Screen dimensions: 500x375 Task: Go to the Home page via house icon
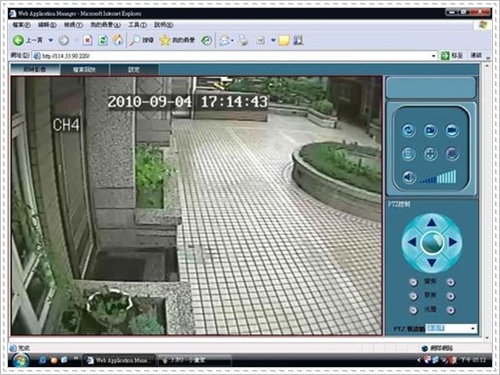tap(117, 40)
